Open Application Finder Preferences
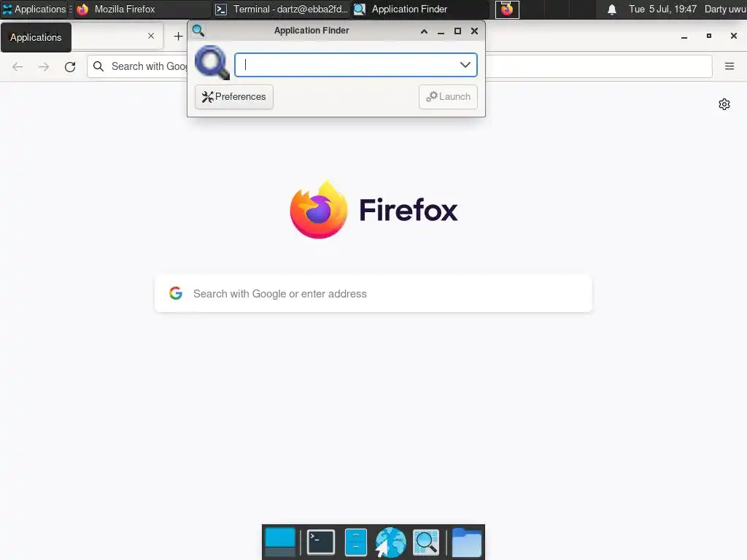This screenshot has width=747, height=560. tap(234, 97)
